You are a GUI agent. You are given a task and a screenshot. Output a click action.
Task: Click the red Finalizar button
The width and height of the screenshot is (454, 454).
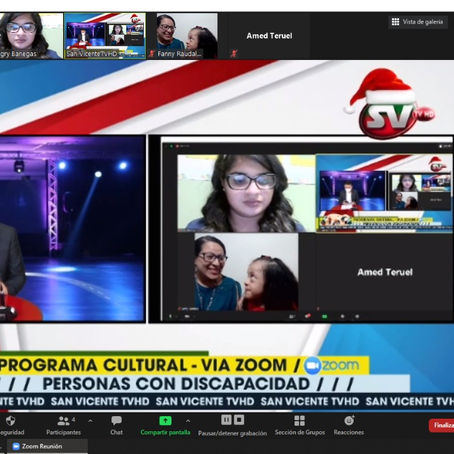(x=441, y=425)
